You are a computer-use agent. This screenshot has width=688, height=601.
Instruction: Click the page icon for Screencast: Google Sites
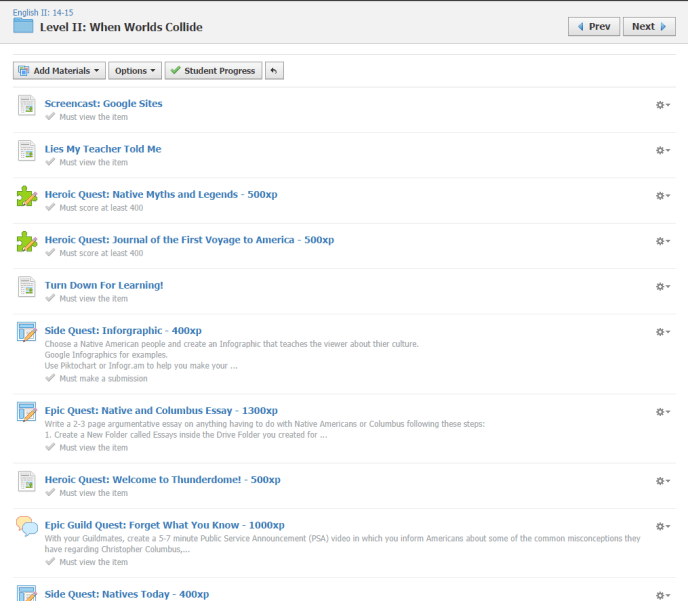(x=26, y=105)
